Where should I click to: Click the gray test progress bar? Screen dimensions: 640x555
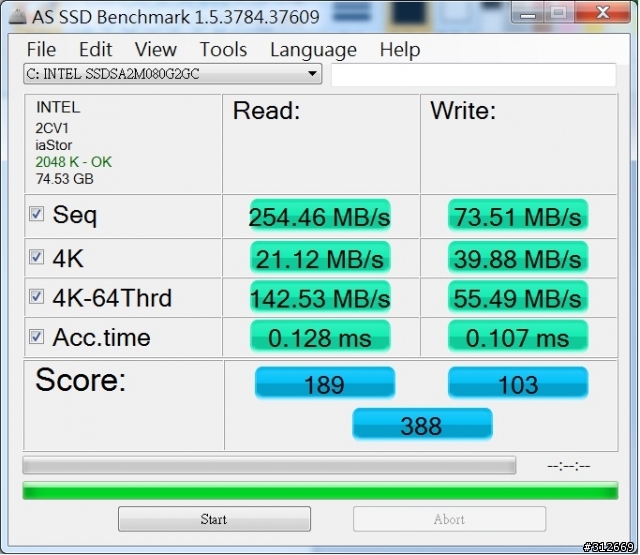(x=269, y=465)
